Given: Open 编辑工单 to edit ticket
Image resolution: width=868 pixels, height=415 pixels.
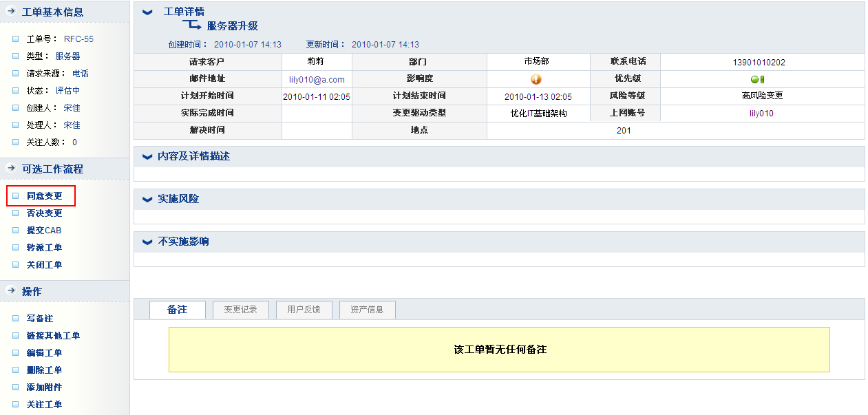Looking at the screenshot, I should point(44,353).
